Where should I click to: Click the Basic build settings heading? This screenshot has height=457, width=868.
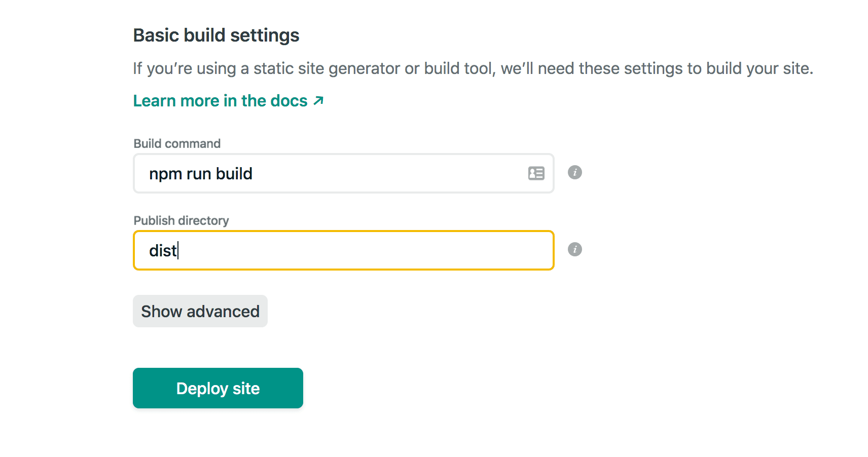click(x=216, y=34)
